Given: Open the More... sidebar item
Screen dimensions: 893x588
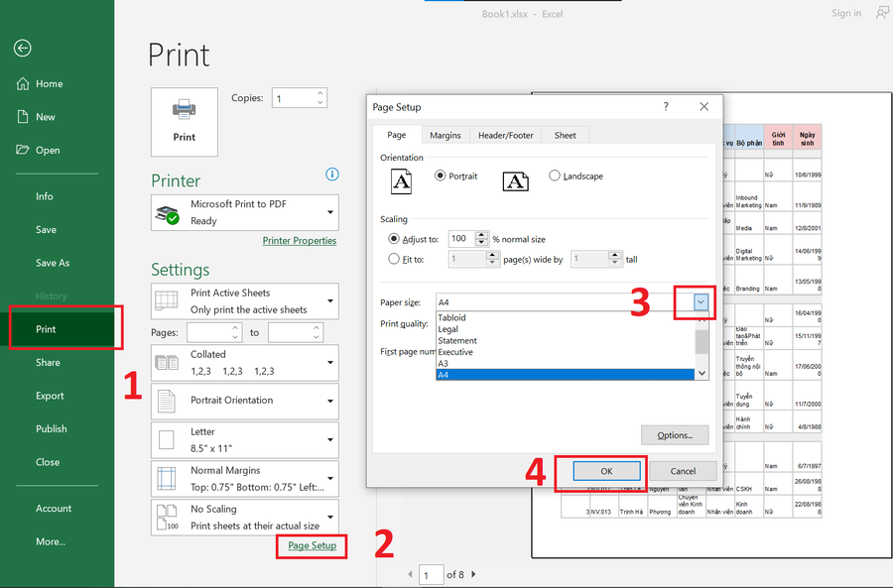Looking at the screenshot, I should click(x=51, y=542).
